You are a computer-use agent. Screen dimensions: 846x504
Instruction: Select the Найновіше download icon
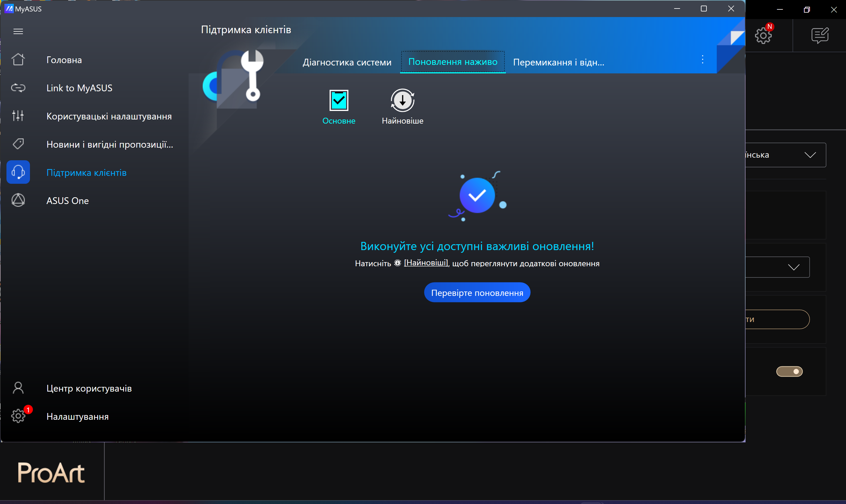pyautogui.click(x=402, y=101)
